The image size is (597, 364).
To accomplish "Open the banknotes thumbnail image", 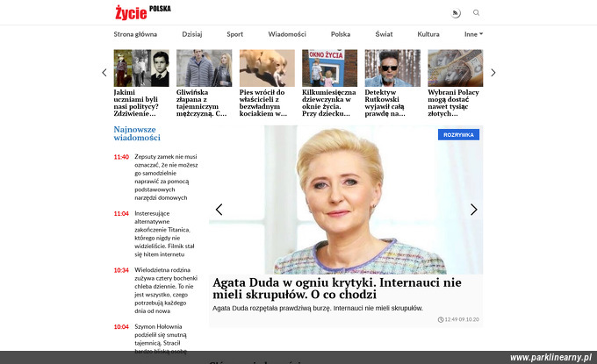I will tap(456, 68).
